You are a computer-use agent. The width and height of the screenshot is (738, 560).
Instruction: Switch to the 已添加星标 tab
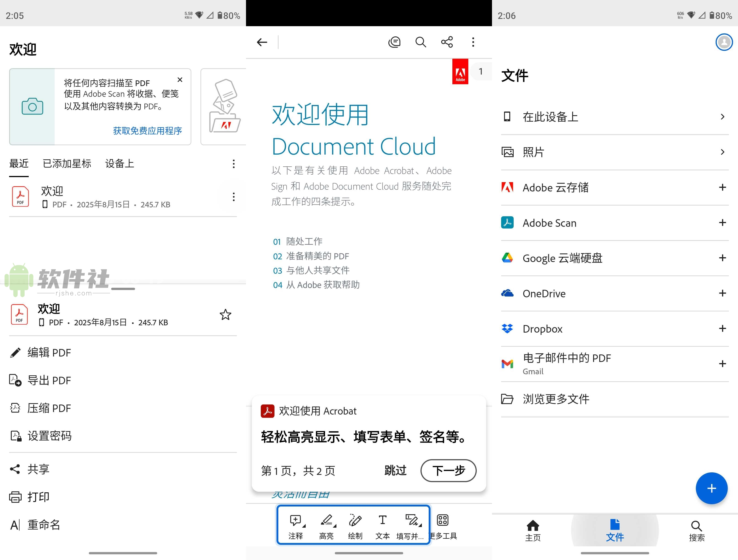point(66,163)
